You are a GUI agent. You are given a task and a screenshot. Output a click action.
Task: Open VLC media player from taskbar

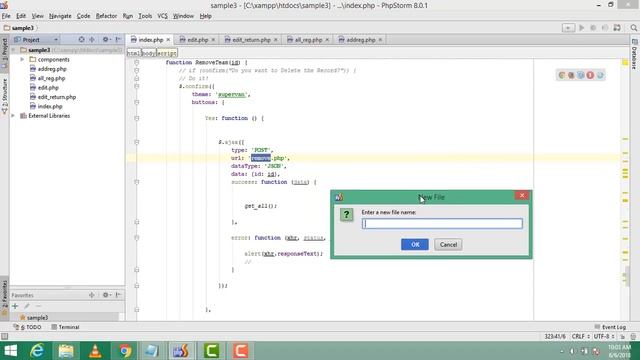[95, 351]
